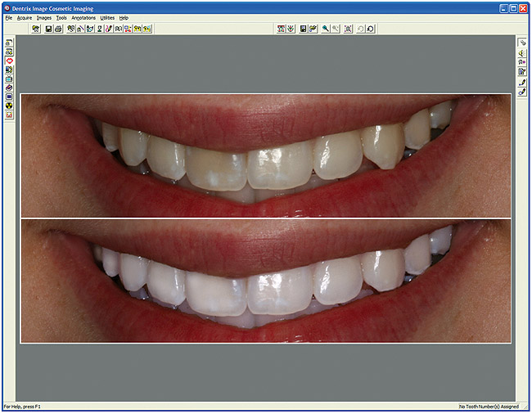The image size is (532, 414).
Task: Click the dark disk icon in right toolbar
Action: [x=304, y=29]
